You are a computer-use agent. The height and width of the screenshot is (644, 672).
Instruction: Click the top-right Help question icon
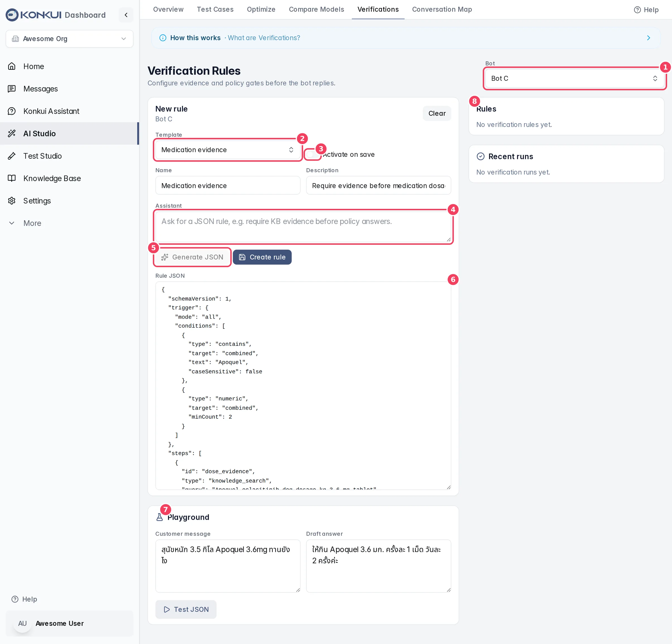click(x=637, y=10)
